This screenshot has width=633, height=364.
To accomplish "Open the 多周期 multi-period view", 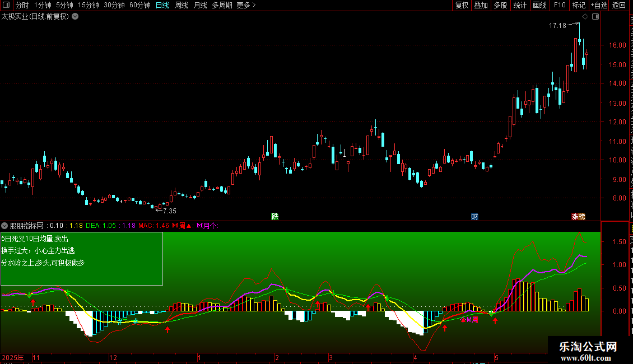I will tap(222, 5).
